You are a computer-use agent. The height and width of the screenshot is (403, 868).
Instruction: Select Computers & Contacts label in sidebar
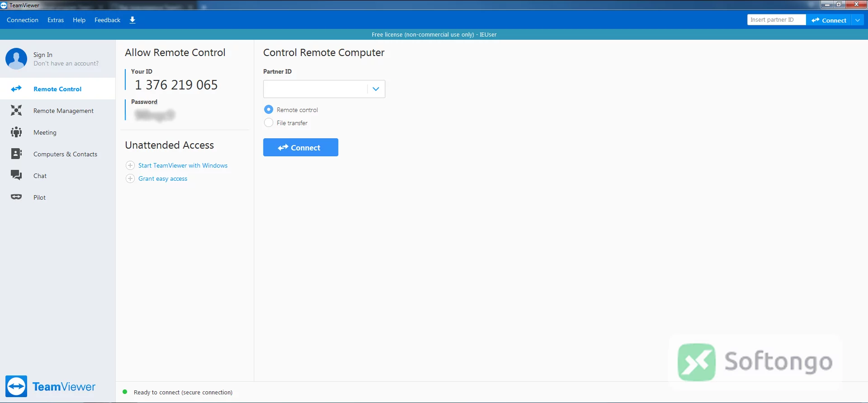click(x=65, y=154)
